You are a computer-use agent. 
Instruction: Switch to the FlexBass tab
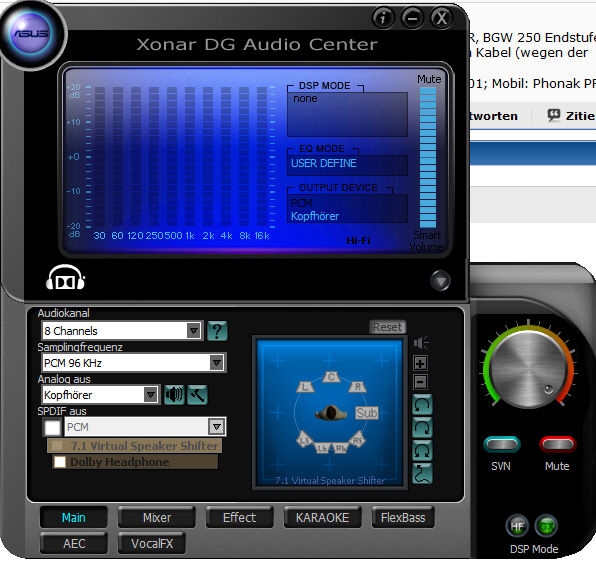[x=403, y=518]
